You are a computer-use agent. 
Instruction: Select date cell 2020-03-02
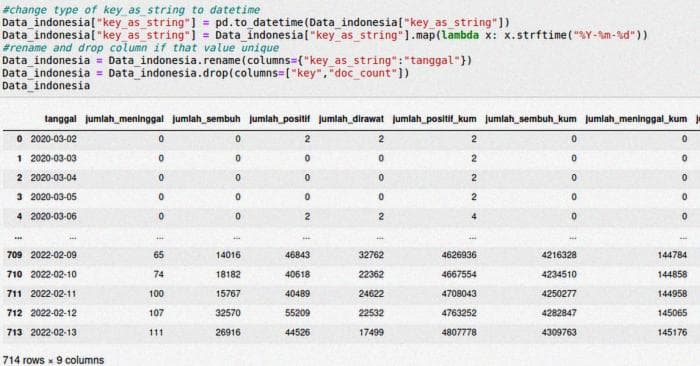(x=54, y=139)
